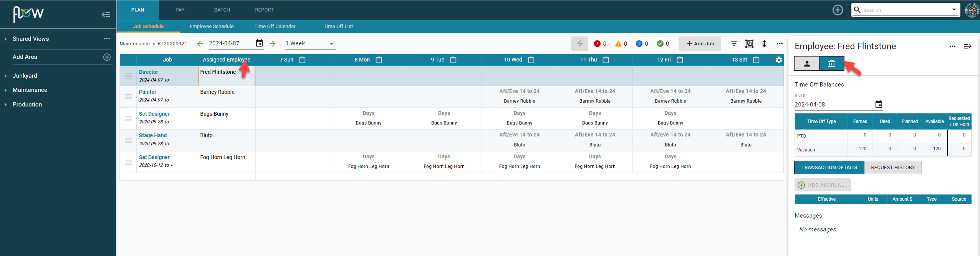This screenshot has width=980, height=256.
Task: Open the search box dropdown arrow
Action: coord(954,10)
